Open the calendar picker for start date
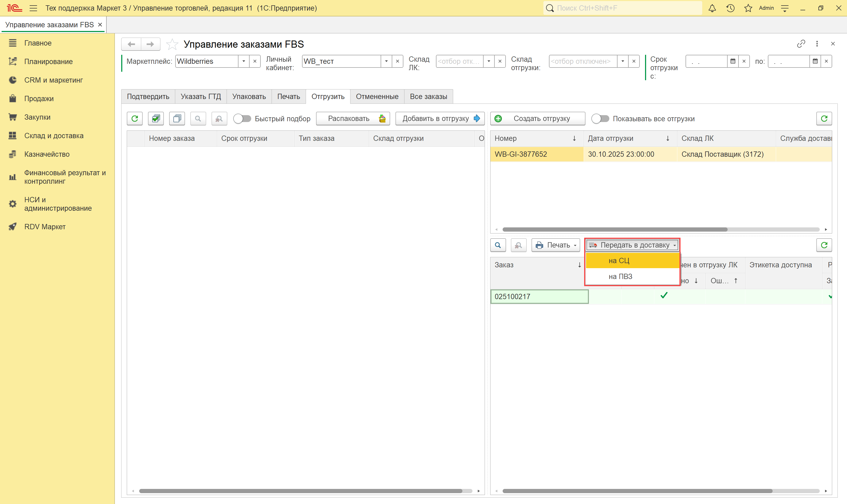847x504 pixels. point(733,61)
